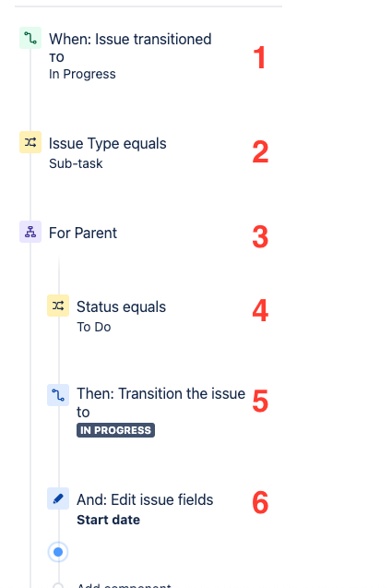Open the Issue Type equals condition
The height and width of the screenshot is (588, 392).
pos(108,144)
